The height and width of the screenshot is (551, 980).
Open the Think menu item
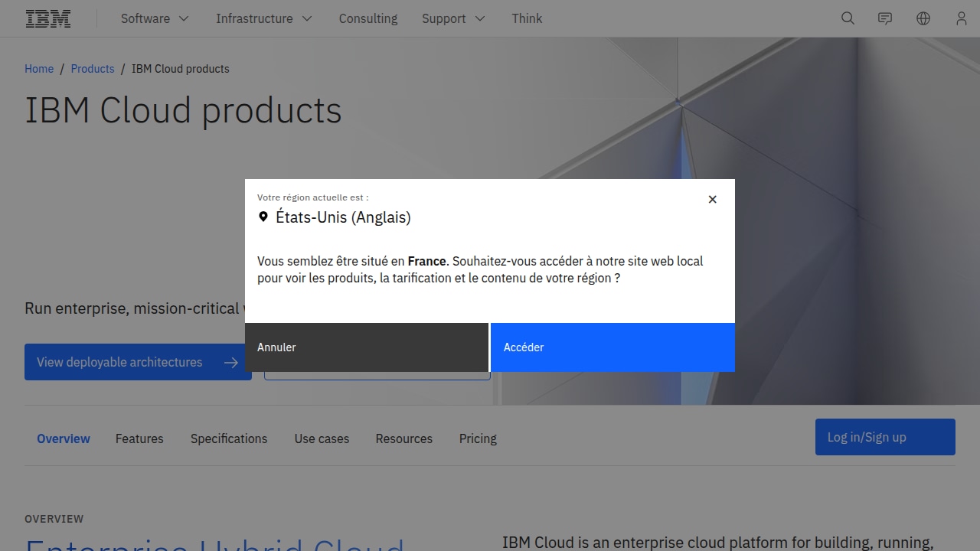point(527,18)
